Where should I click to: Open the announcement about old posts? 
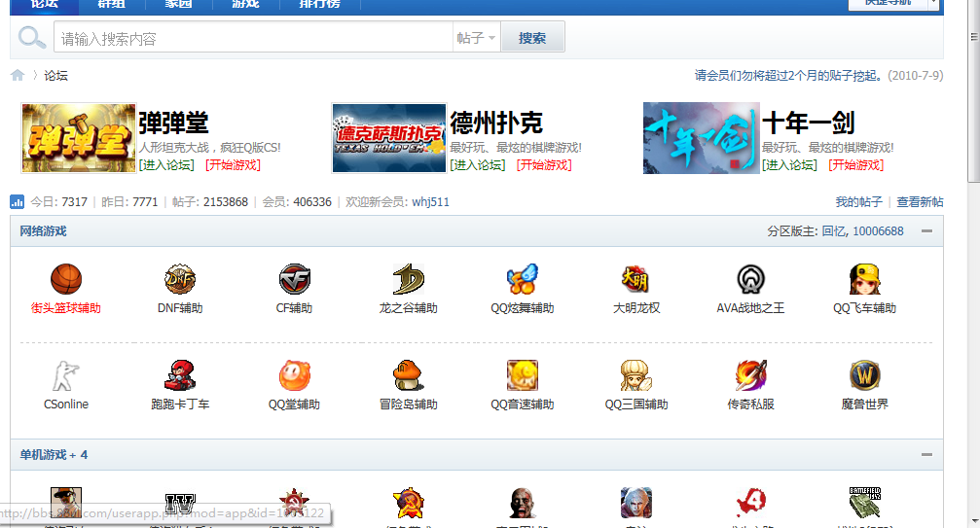click(790, 76)
